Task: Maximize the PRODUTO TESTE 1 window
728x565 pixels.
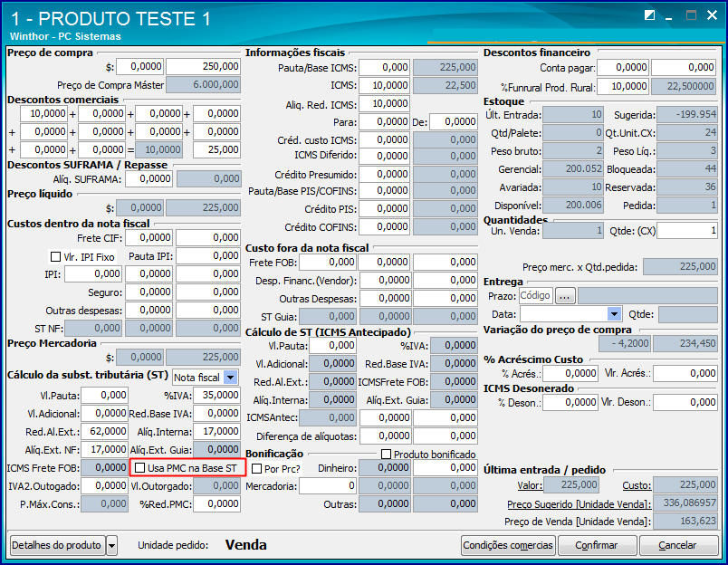Action: pos(691,15)
